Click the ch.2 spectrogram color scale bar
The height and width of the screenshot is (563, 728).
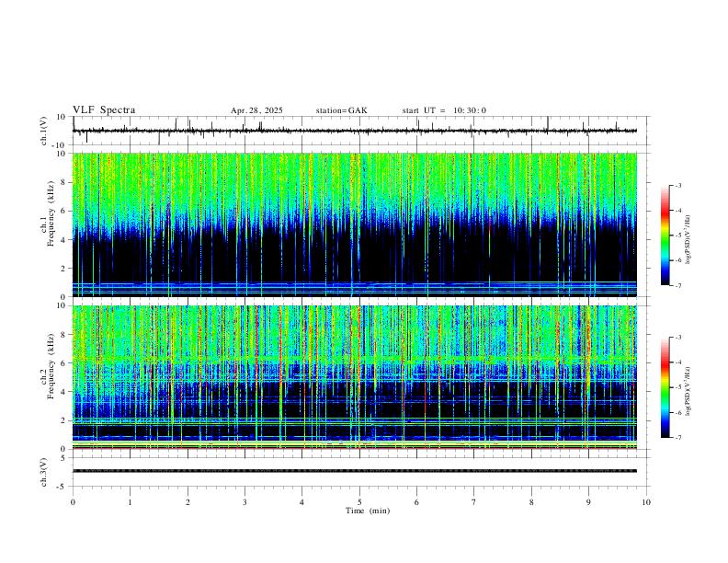pos(665,387)
